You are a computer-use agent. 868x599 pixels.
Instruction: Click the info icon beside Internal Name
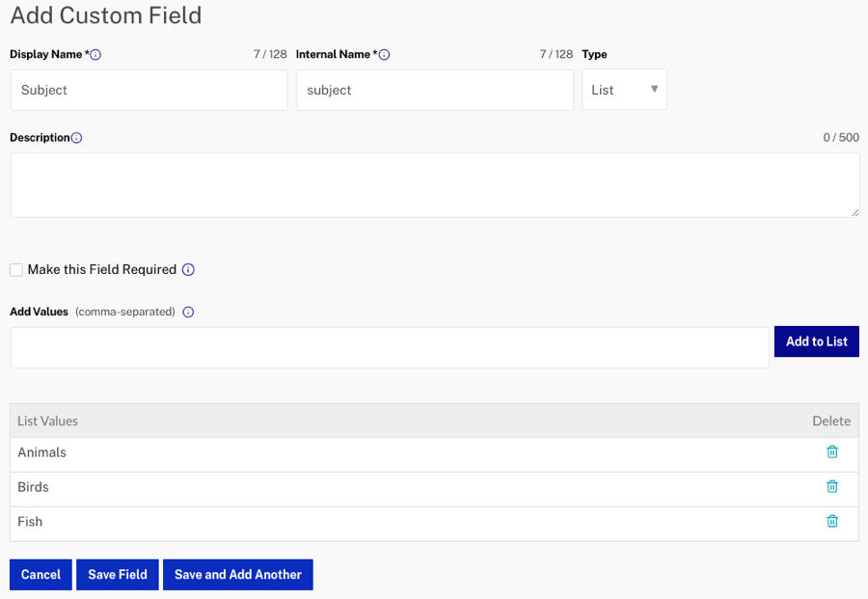point(384,55)
